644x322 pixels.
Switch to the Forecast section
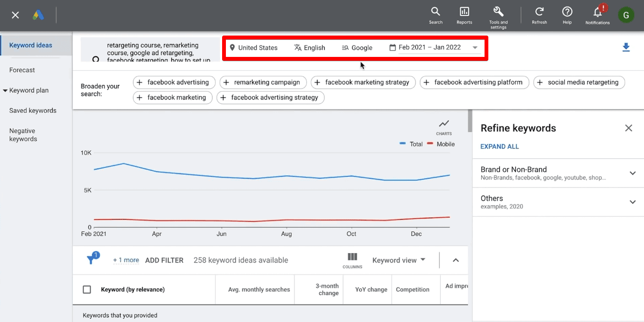click(x=22, y=70)
